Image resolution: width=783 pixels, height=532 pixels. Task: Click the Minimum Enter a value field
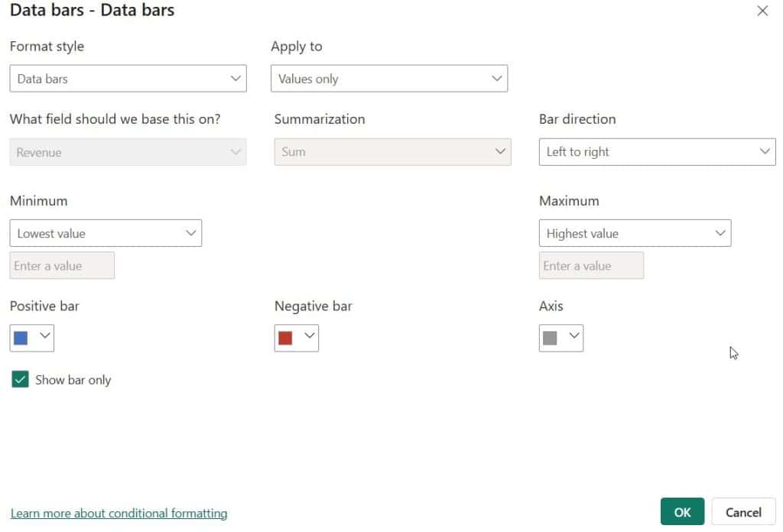click(x=62, y=265)
